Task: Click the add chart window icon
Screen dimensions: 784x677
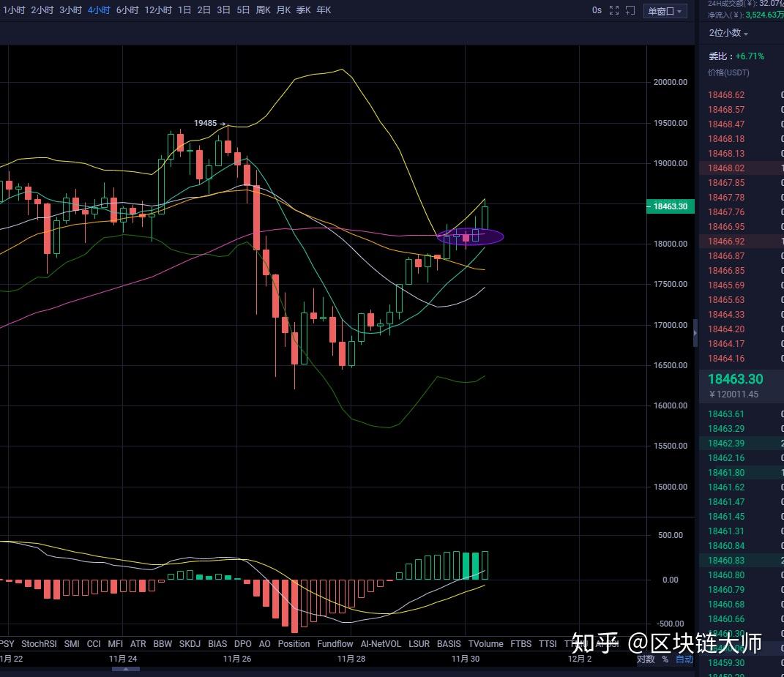Action: 630,10
